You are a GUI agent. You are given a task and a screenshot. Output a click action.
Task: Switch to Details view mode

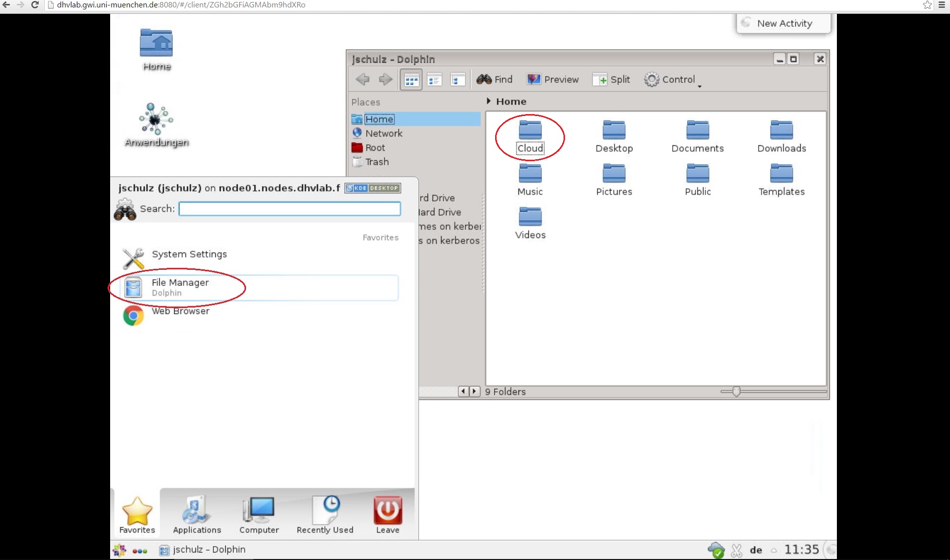[x=457, y=80]
